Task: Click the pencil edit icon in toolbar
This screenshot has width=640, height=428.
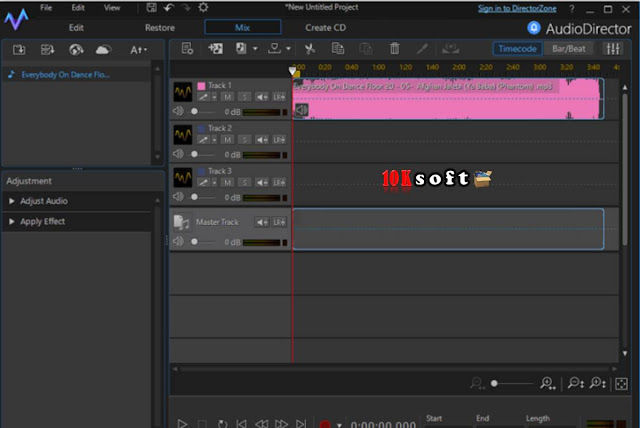Action: pos(422,49)
